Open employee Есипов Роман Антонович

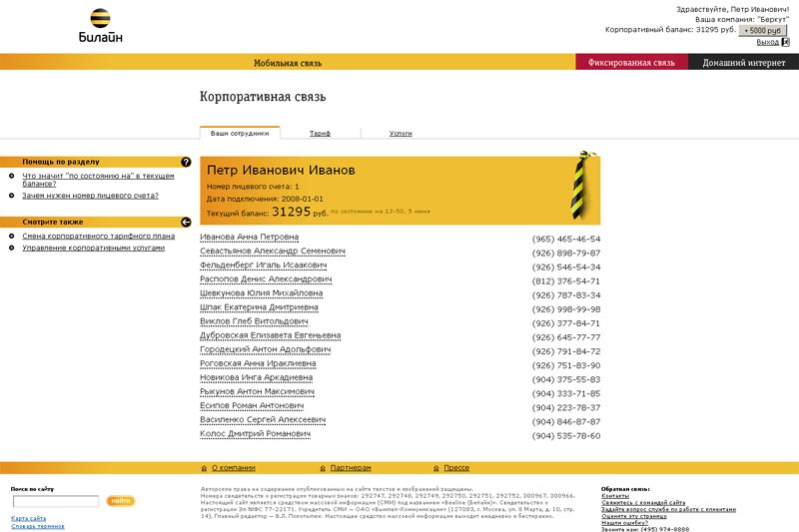[252, 406]
